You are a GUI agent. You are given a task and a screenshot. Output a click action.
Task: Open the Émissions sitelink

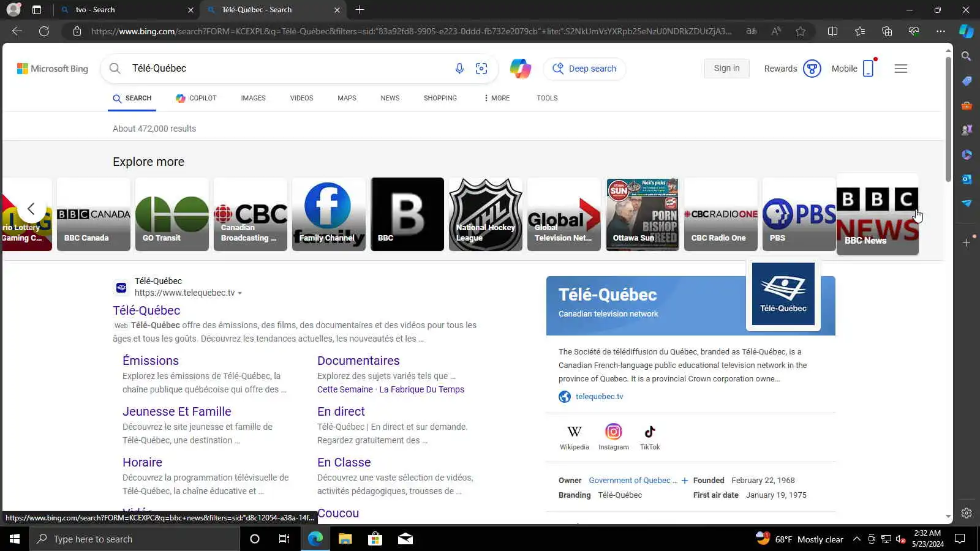pos(151,361)
